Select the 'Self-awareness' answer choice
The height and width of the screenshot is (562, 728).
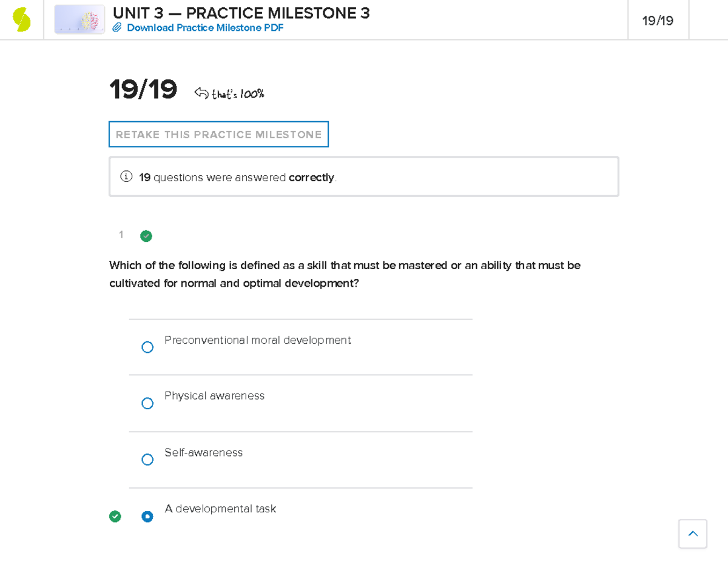147,459
